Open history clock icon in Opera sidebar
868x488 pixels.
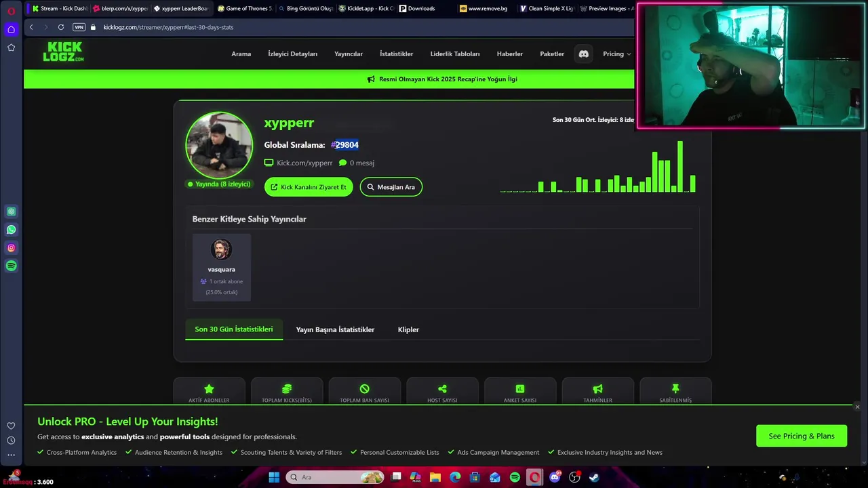[x=11, y=441]
